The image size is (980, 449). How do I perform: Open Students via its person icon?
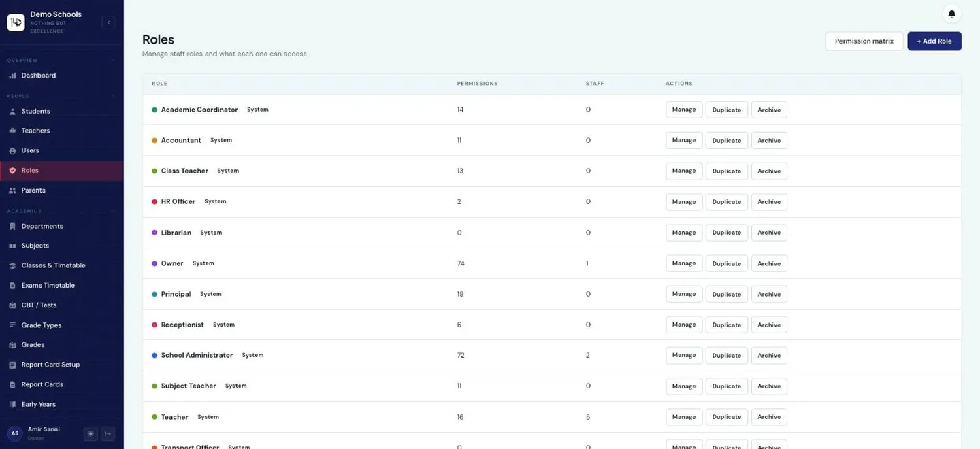point(12,111)
